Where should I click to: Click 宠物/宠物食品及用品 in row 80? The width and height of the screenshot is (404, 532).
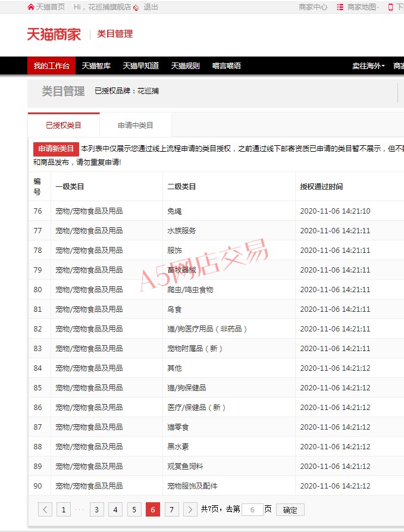89,290
